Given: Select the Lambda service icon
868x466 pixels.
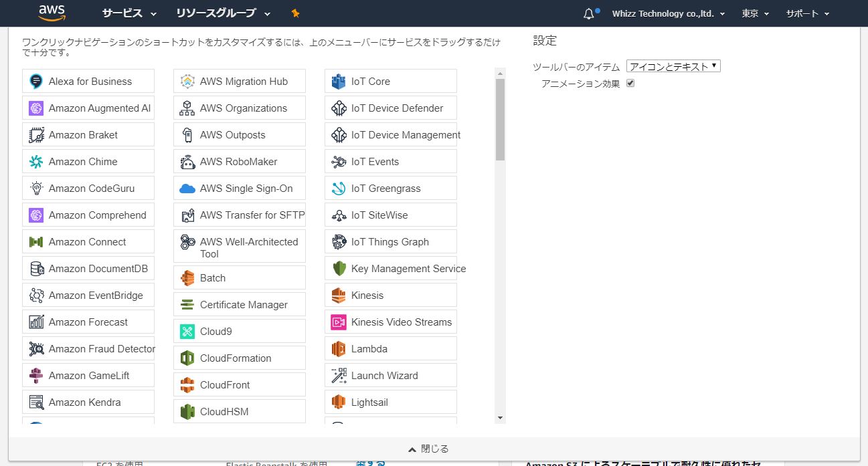Looking at the screenshot, I should [370, 348].
